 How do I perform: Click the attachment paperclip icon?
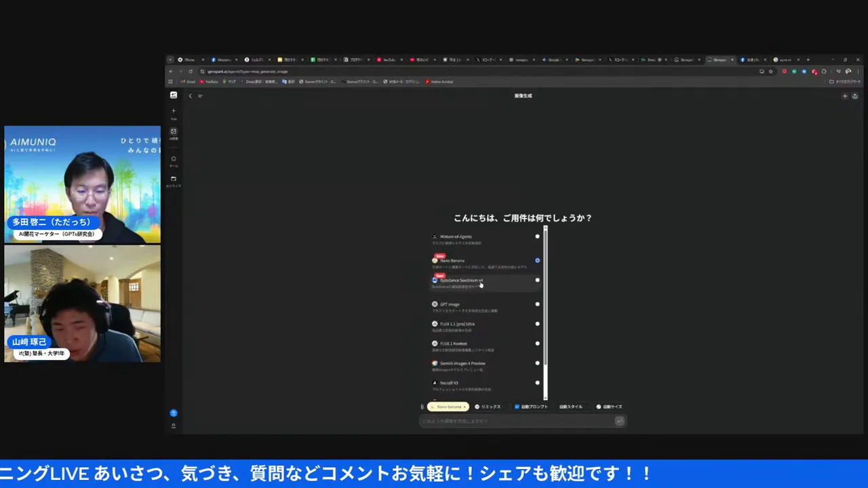422,407
